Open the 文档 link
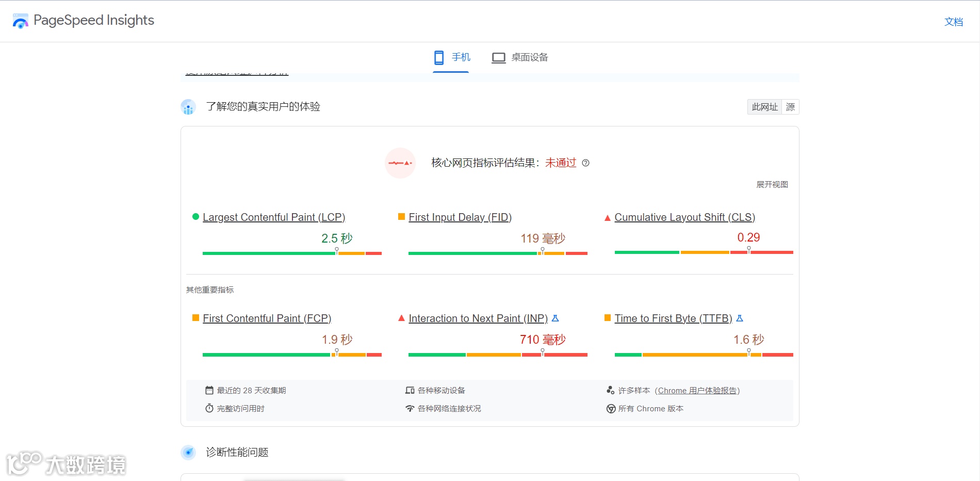 (x=954, y=22)
